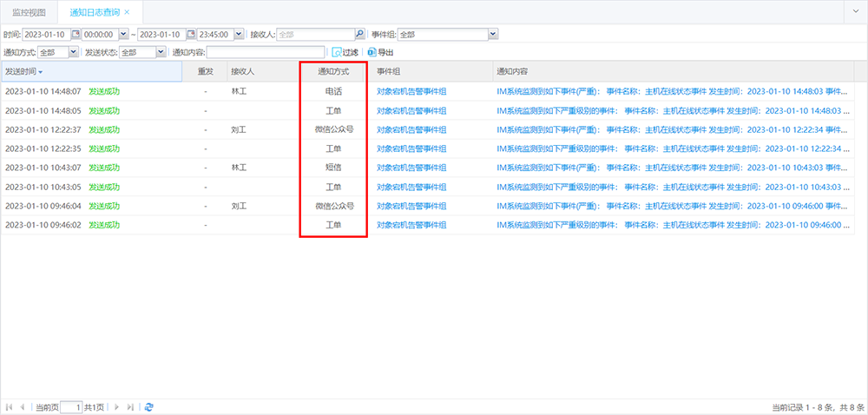Open notification content for 09:46:02 row
This screenshot has width=868, height=415.
coord(673,225)
